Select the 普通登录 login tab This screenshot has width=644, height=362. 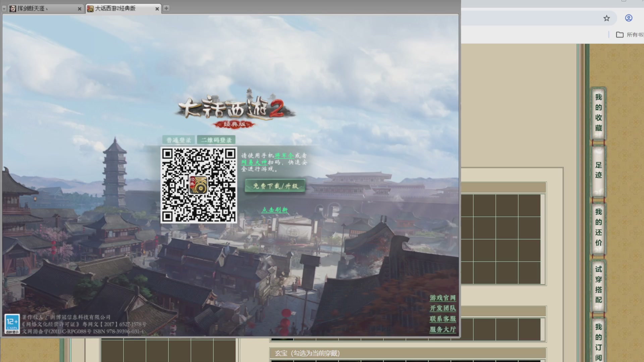click(x=179, y=140)
